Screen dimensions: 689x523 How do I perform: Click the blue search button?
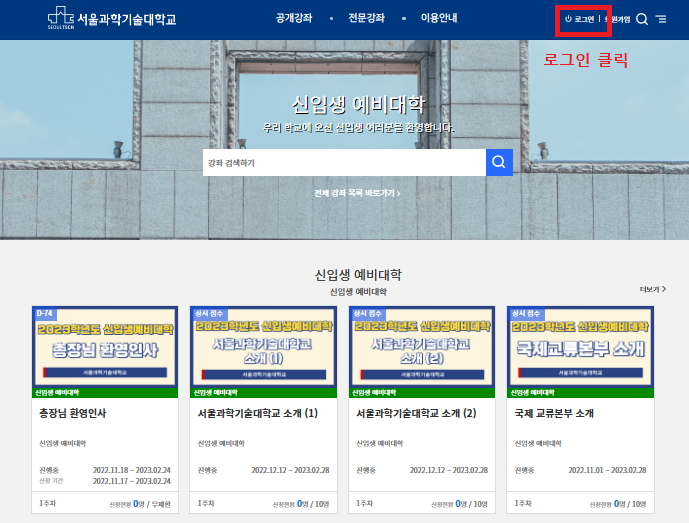click(x=499, y=163)
